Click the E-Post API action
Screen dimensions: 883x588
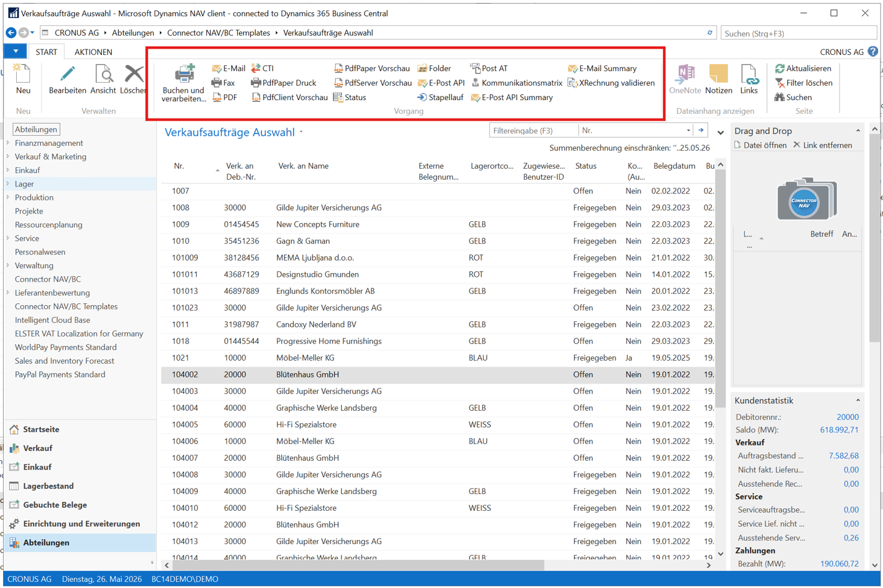pos(441,83)
